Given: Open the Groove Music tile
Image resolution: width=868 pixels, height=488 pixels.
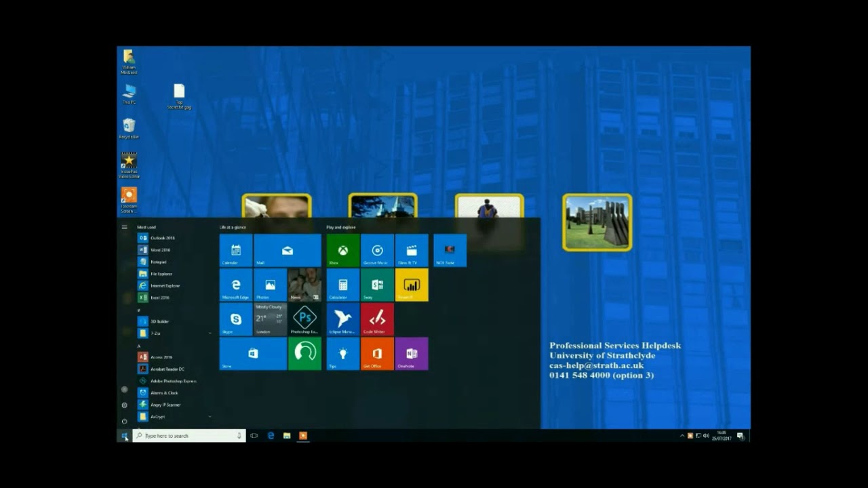Looking at the screenshot, I should tap(377, 250).
